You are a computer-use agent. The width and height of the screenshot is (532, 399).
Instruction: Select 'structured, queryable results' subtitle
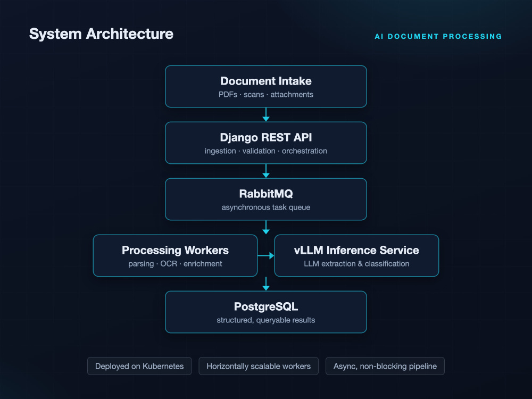266,320
